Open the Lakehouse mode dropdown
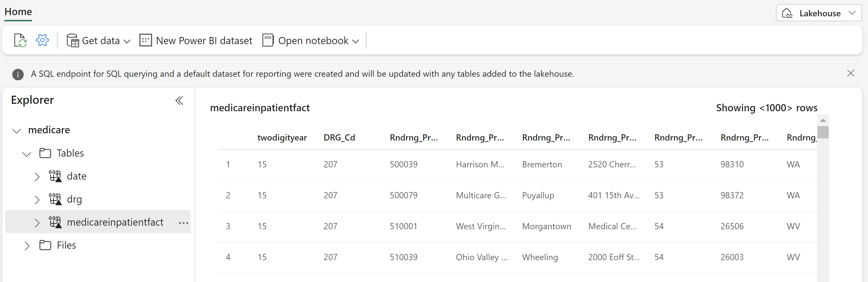 click(x=819, y=13)
